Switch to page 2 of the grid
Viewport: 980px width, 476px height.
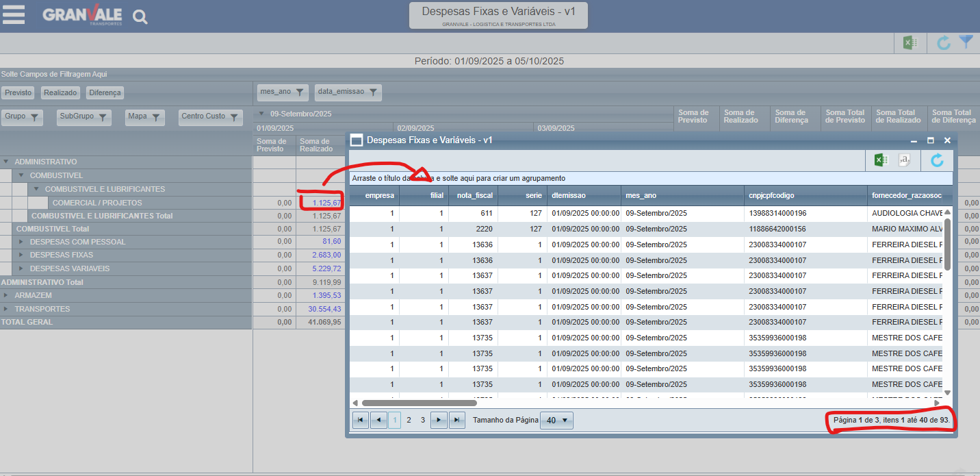click(409, 421)
